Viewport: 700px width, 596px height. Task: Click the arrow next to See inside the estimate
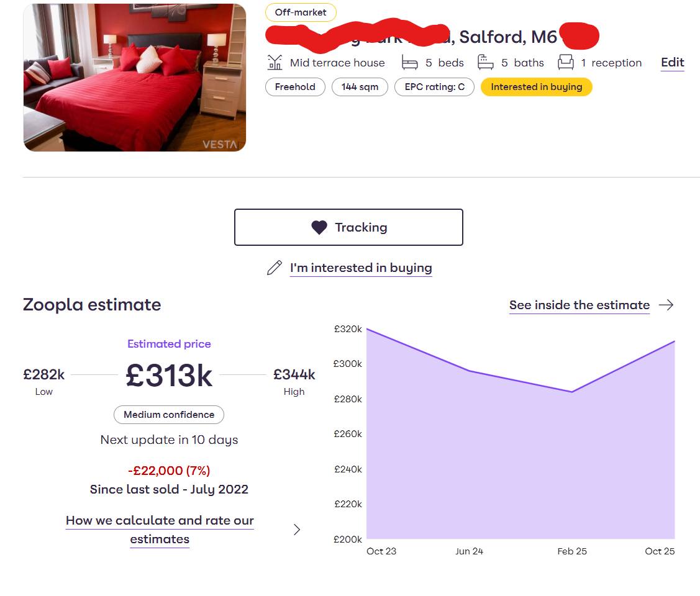pyautogui.click(x=666, y=305)
